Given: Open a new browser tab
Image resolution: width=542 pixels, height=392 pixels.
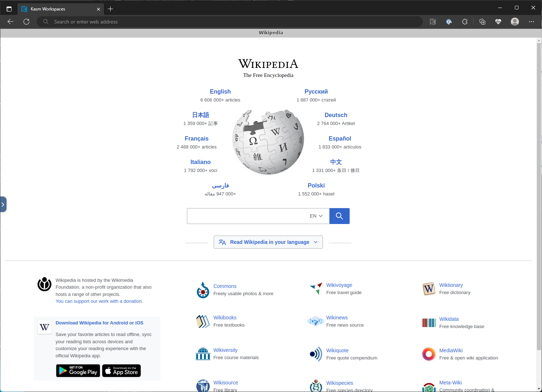Looking at the screenshot, I should (x=111, y=9).
